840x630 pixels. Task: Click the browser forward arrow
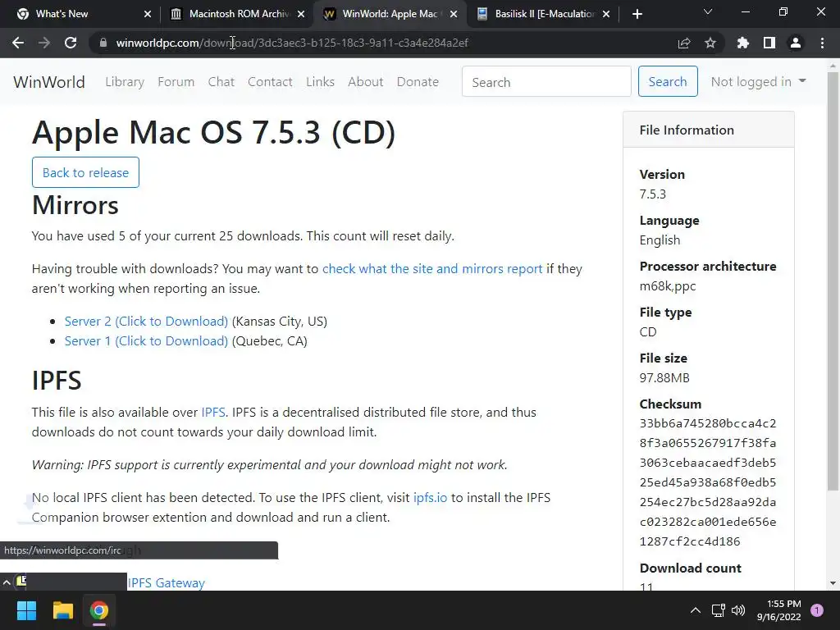pos(44,43)
